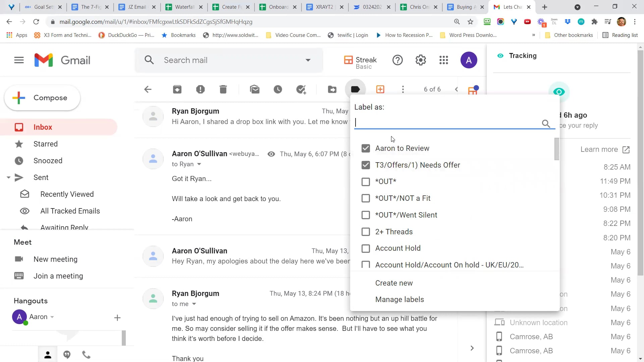Open the More options three-dot menu
The height and width of the screenshot is (362, 644).
pyautogui.click(x=403, y=89)
